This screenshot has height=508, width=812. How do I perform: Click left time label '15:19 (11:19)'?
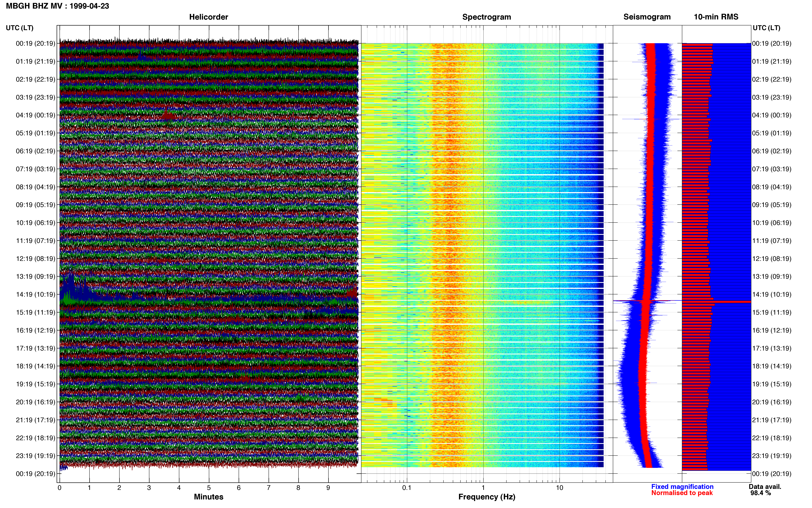[35, 313]
